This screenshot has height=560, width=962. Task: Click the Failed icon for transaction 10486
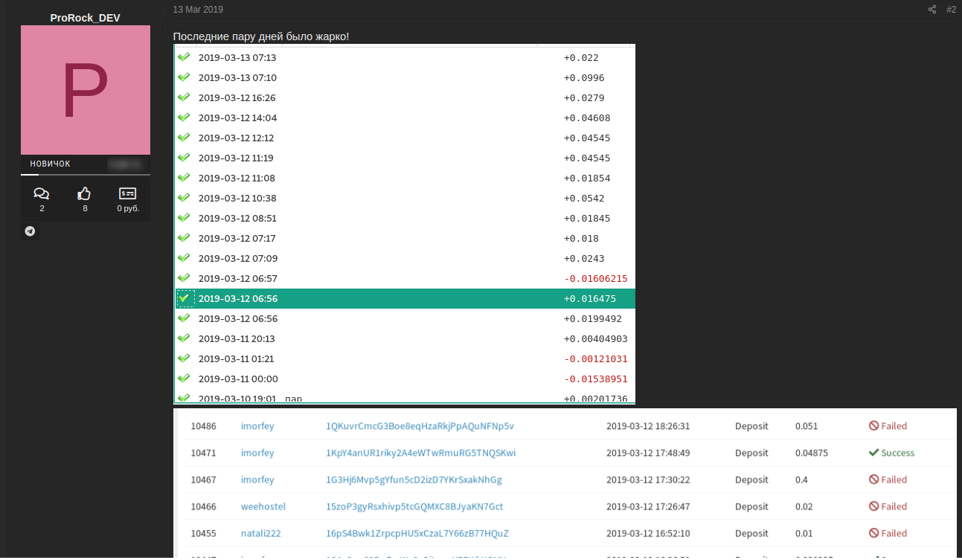click(874, 426)
